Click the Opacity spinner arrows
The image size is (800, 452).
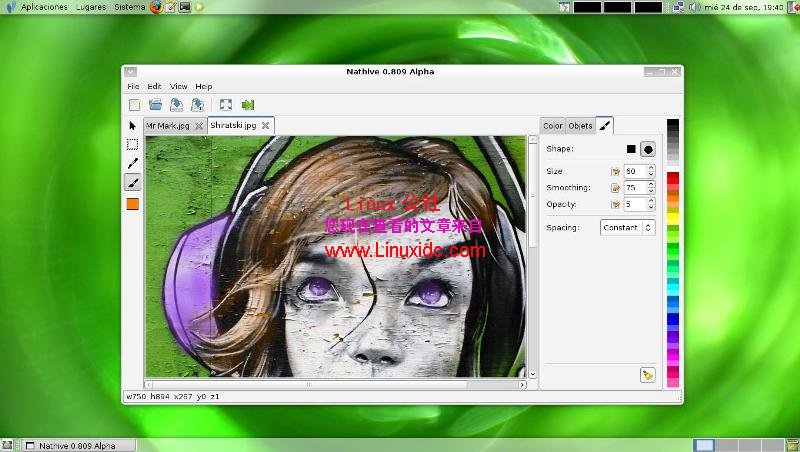click(x=651, y=204)
